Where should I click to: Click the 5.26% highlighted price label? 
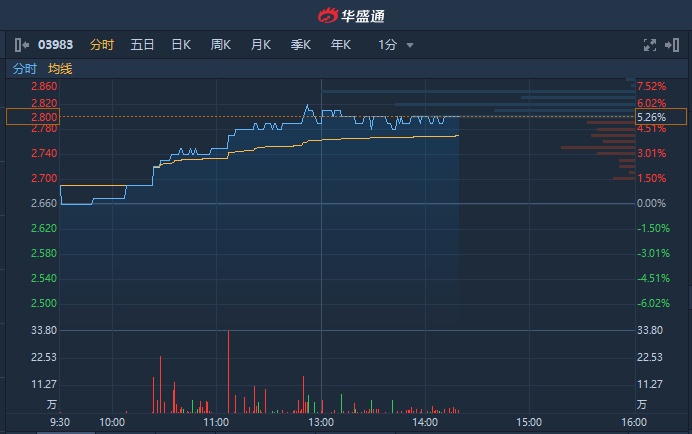652,117
